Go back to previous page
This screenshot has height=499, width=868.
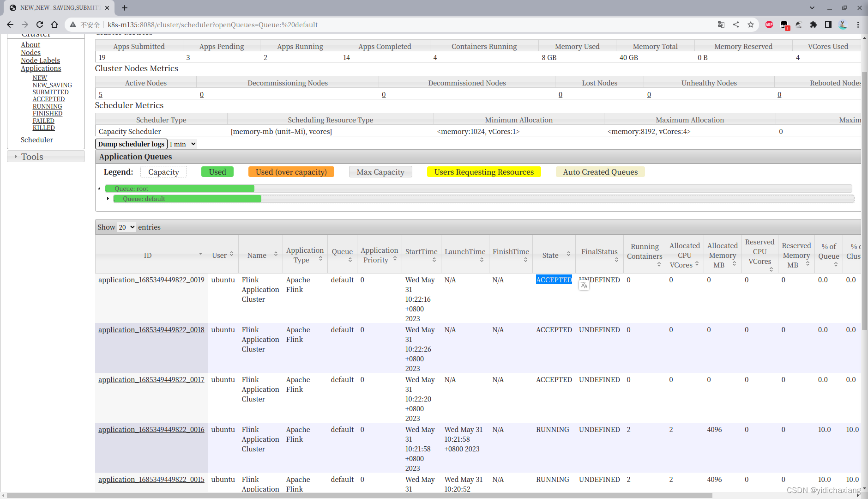click(x=10, y=24)
